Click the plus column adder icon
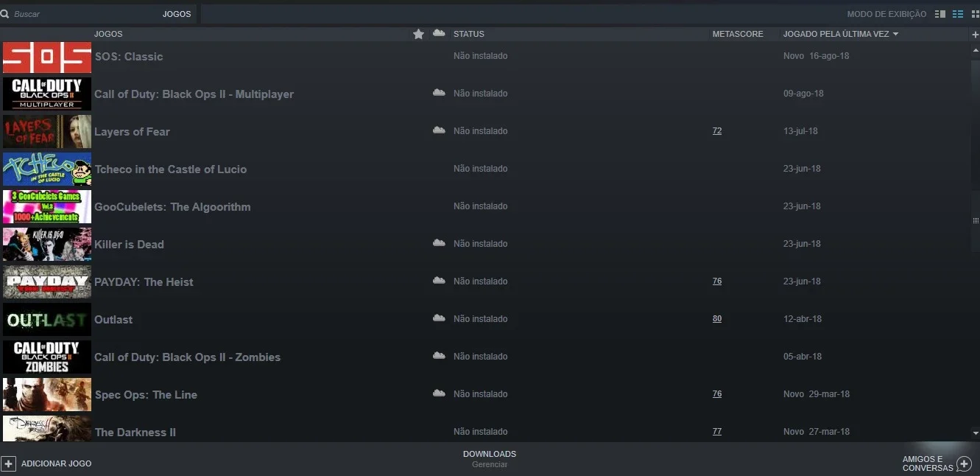 [x=975, y=35]
